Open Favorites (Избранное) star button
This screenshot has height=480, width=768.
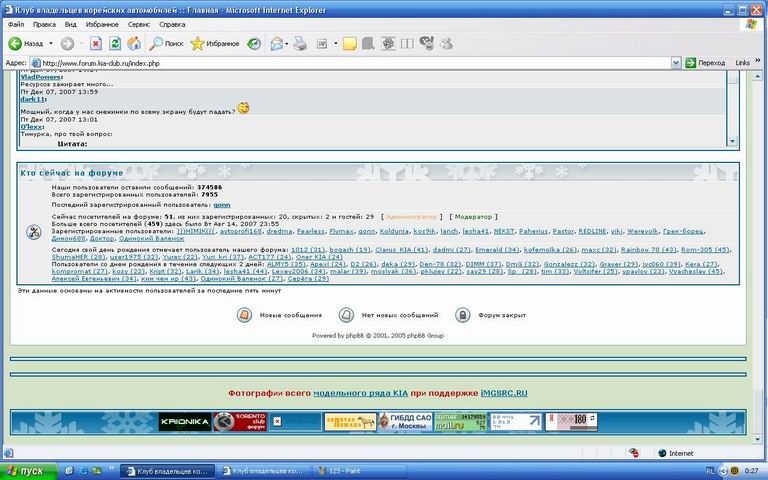pos(214,44)
